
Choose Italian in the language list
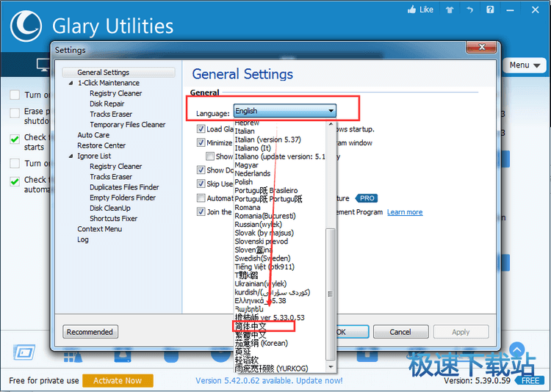pyautogui.click(x=245, y=131)
